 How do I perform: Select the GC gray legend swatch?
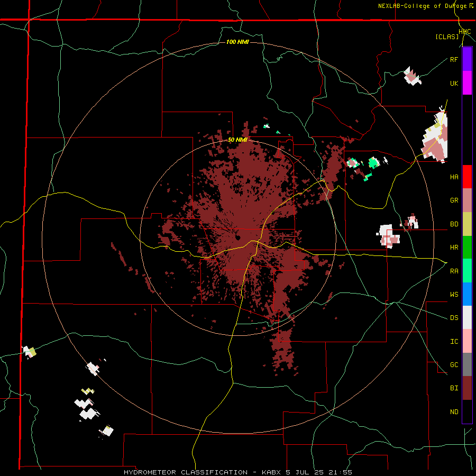[x=467, y=364]
